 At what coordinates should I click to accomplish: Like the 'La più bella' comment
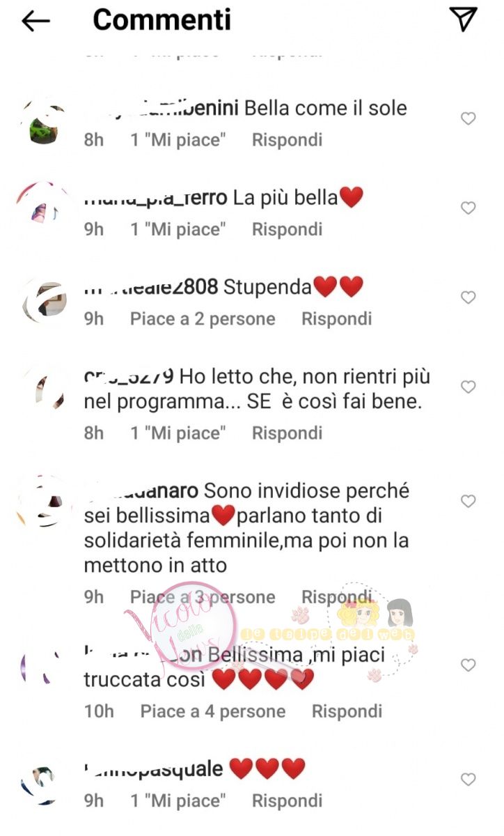point(468,208)
